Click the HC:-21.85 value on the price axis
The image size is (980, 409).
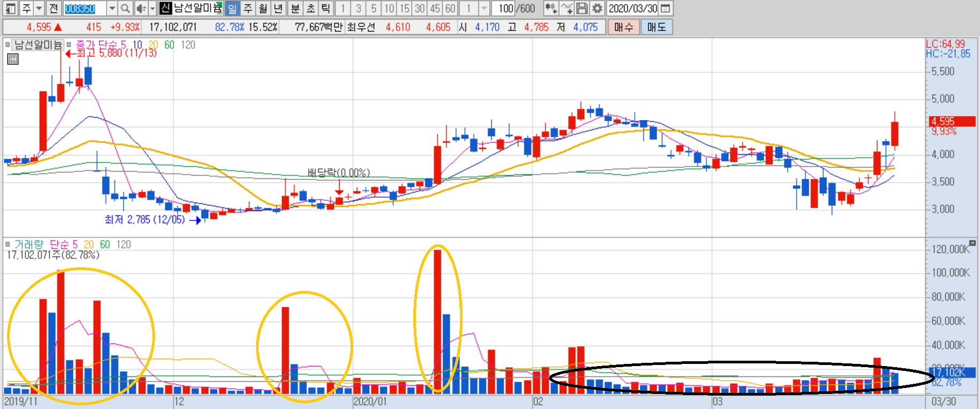(948, 54)
